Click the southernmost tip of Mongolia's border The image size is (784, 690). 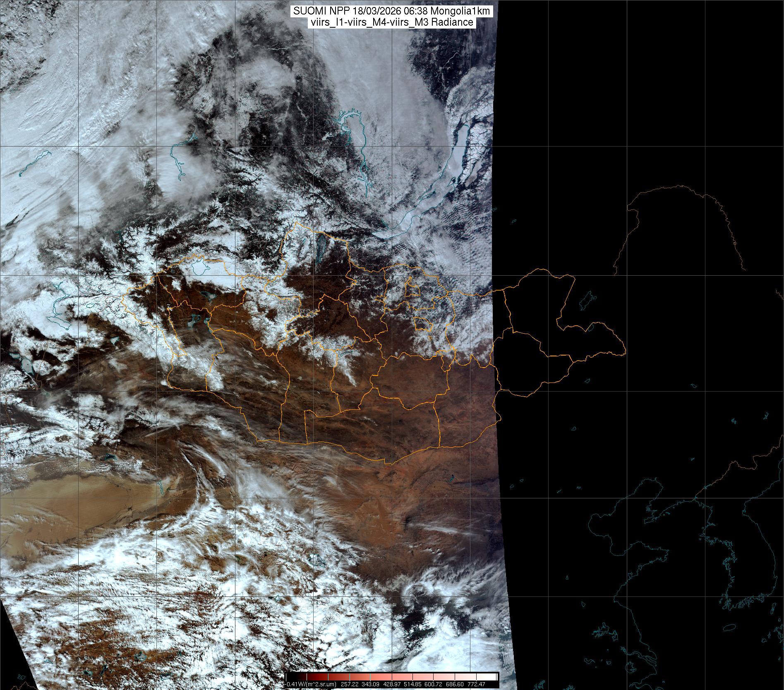389,464
